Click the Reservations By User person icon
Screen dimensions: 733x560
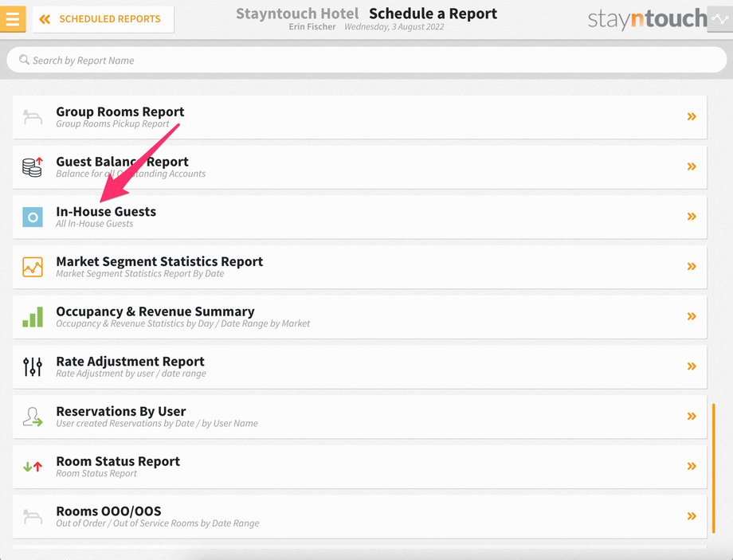(x=33, y=417)
